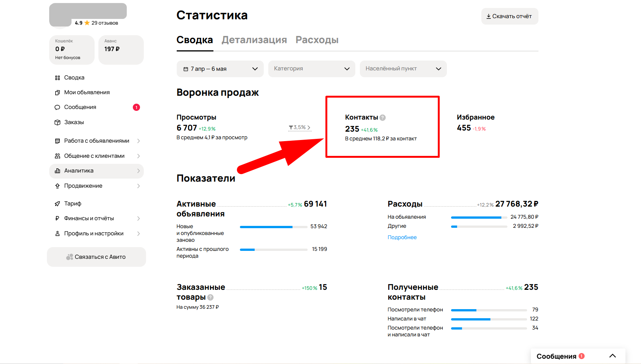Expand the Населённый пункт dropdown

coord(403,69)
